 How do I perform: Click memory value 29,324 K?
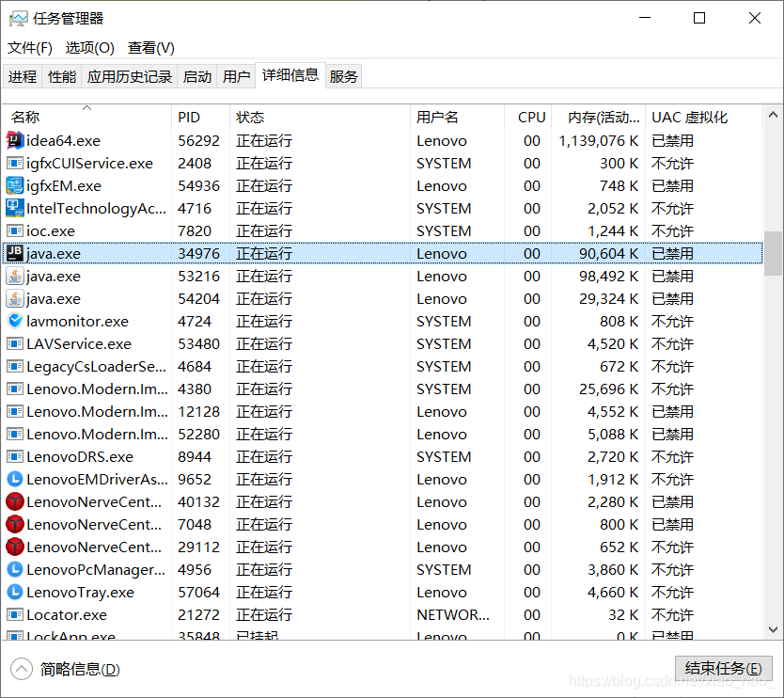pyautogui.click(x=608, y=299)
